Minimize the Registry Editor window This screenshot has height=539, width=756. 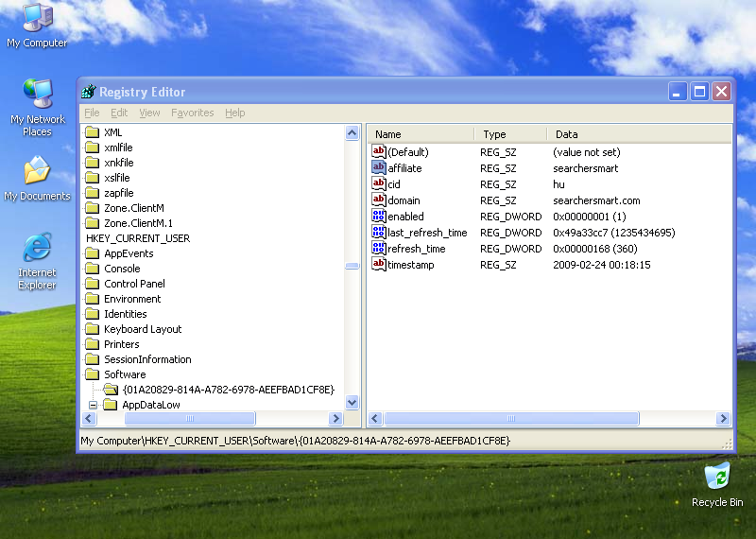pos(677,91)
